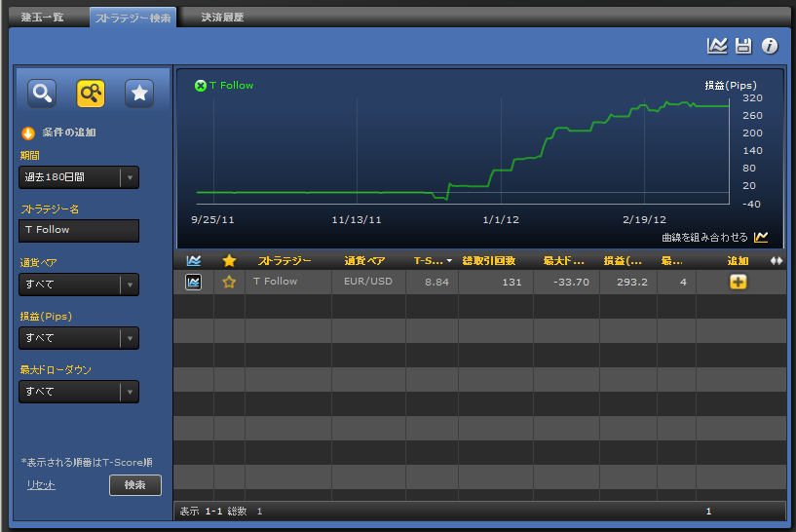Expand 条件の追加 add condition arrow
Screen dimensions: 796x532
pos(28,133)
